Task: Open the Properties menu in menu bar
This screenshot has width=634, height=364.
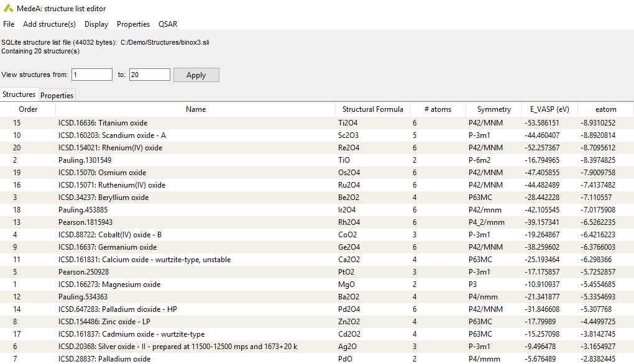Action: [x=133, y=24]
